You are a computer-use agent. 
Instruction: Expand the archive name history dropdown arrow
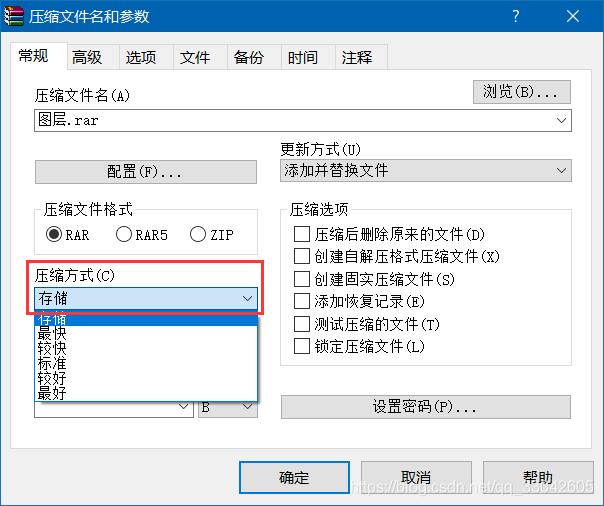(x=561, y=121)
